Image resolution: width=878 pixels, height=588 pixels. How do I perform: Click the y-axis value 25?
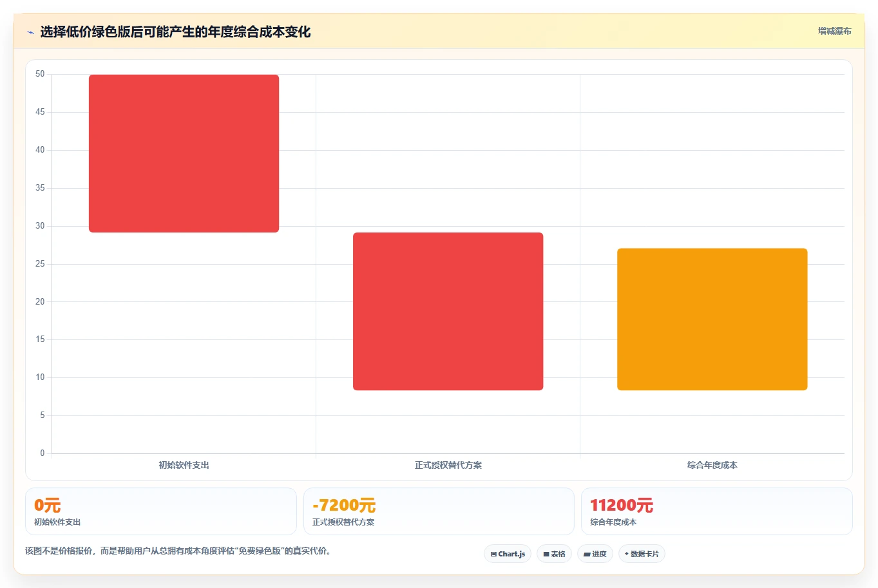pyautogui.click(x=40, y=264)
